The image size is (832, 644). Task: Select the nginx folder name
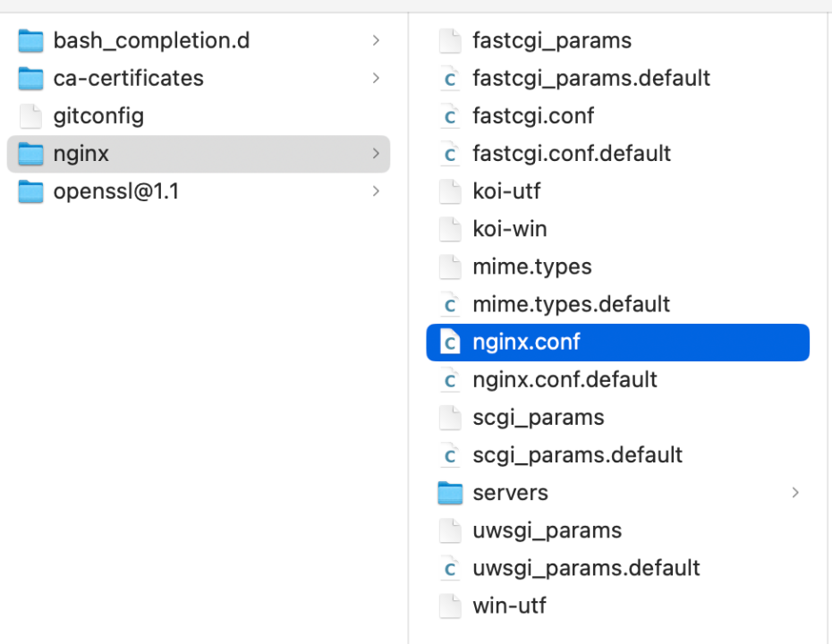coord(81,155)
